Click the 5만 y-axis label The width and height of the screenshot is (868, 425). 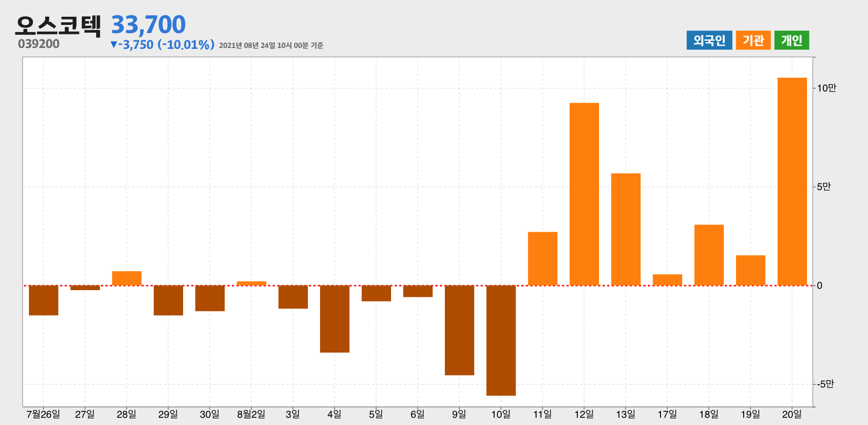coord(824,187)
